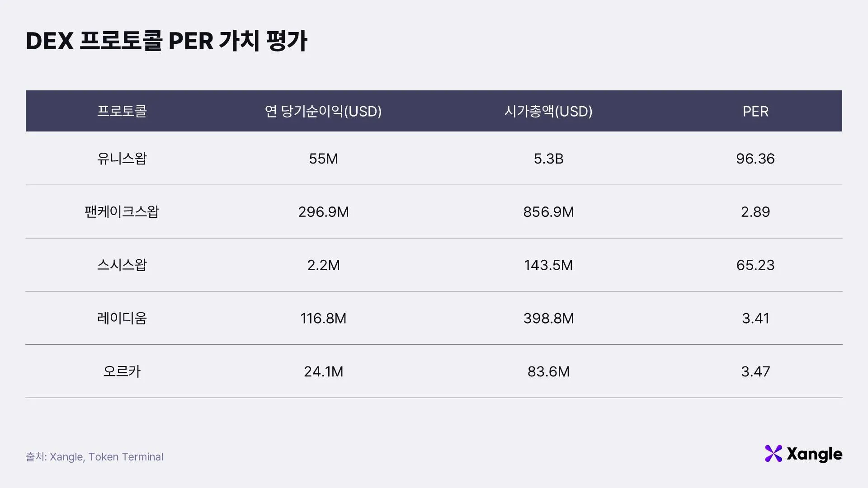Click the 레이디움 row label
The height and width of the screenshot is (488, 868).
(122, 318)
